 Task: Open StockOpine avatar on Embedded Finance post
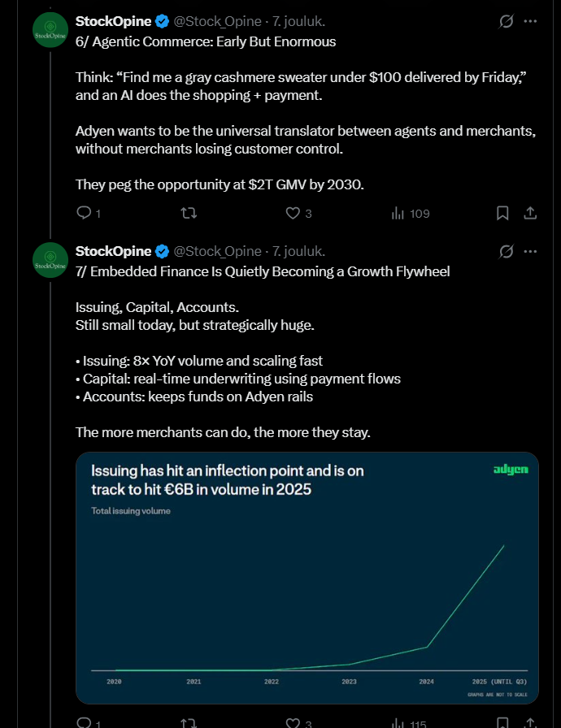tap(50, 260)
